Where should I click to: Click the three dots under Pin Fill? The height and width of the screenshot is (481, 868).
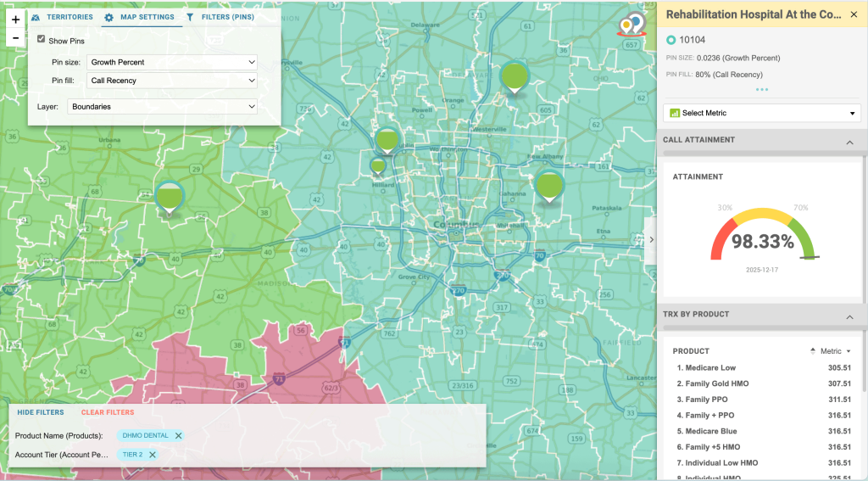coord(762,89)
